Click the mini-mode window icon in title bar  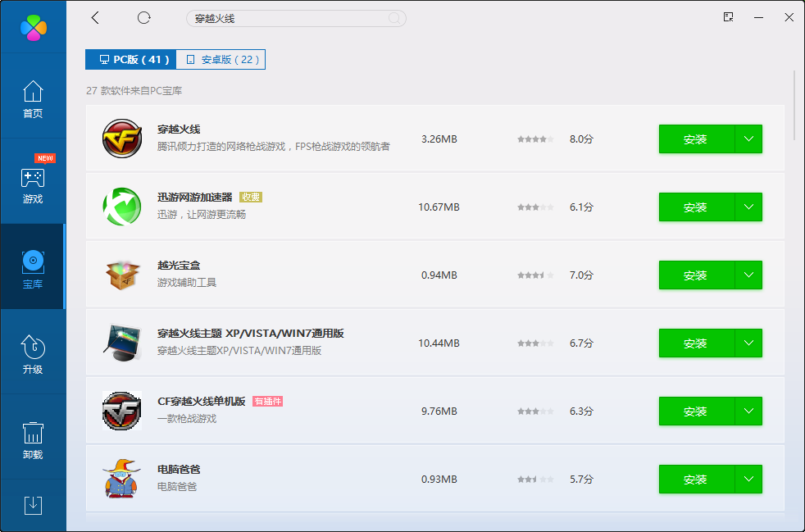coord(728,17)
